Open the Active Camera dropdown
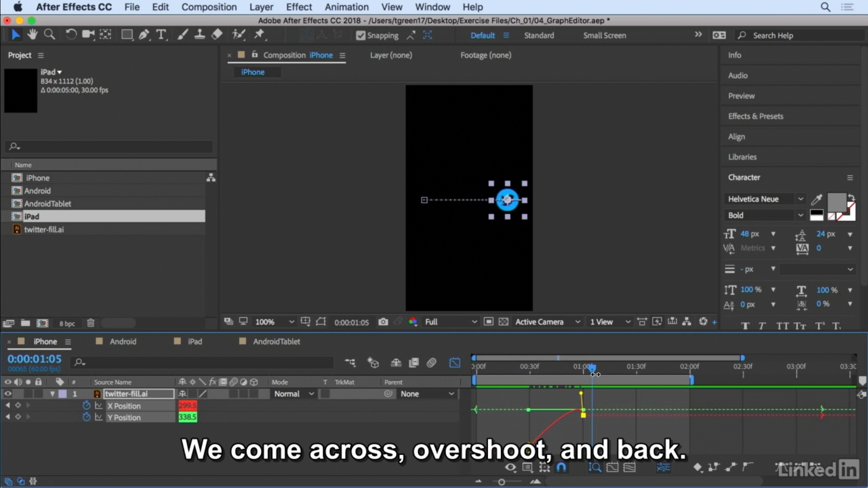Image resolution: width=868 pixels, height=488 pixels. coord(547,322)
